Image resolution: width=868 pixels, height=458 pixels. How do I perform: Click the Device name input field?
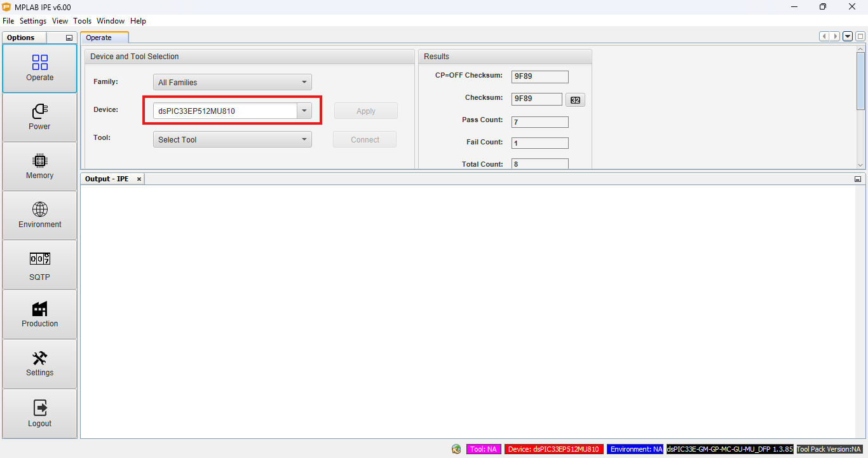[225, 111]
